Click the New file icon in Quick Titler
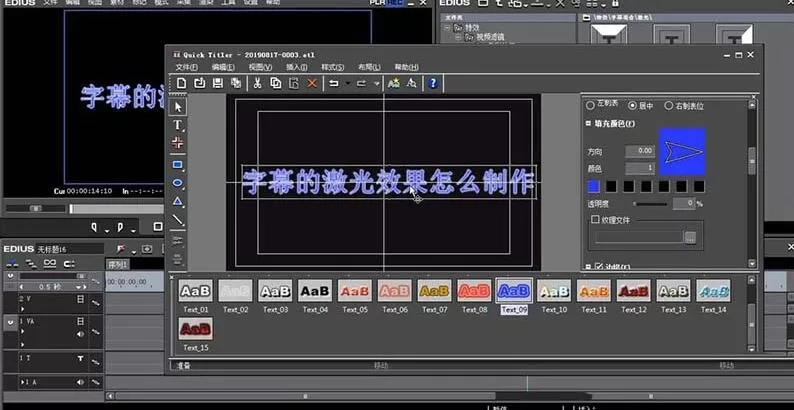This screenshot has height=410, width=794. click(x=181, y=84)
